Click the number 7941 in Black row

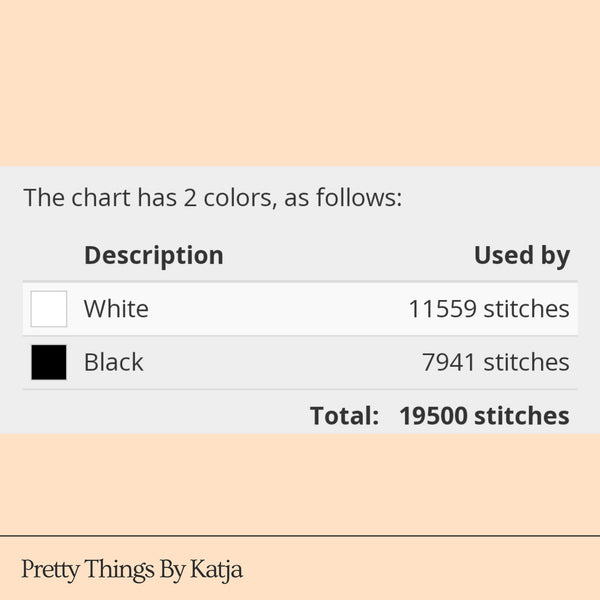449,362
